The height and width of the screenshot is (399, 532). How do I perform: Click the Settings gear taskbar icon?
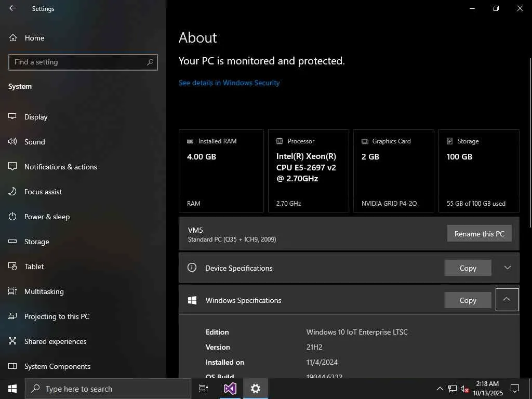tap(256, 389)
